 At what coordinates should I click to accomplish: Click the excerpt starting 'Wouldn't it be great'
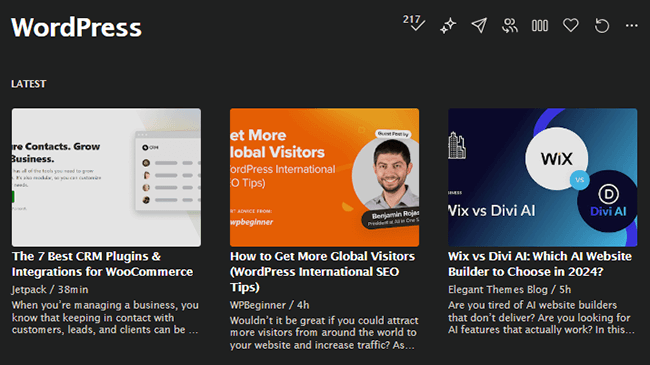pos(324,333)
